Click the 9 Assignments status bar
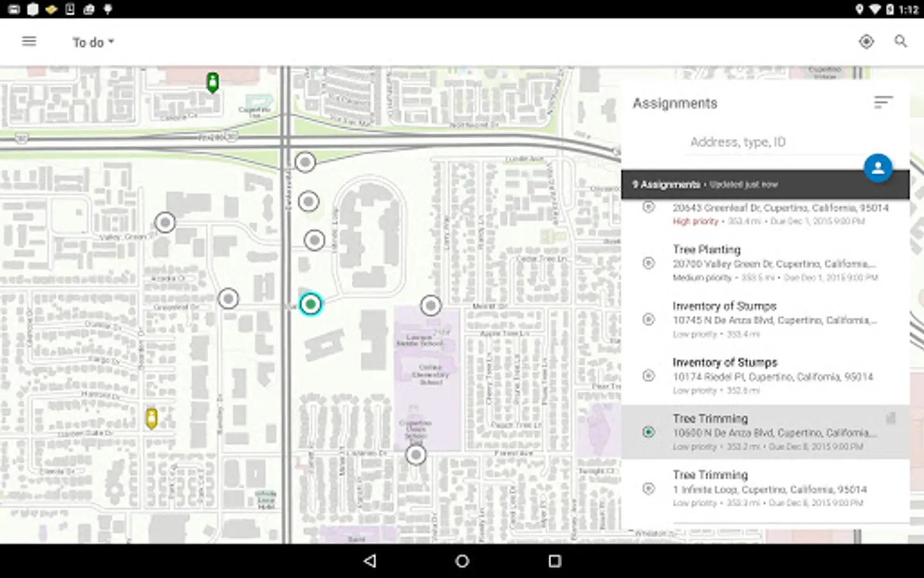Image resolution: width=924 pixels, height=578 pixels. click(766, 184)
